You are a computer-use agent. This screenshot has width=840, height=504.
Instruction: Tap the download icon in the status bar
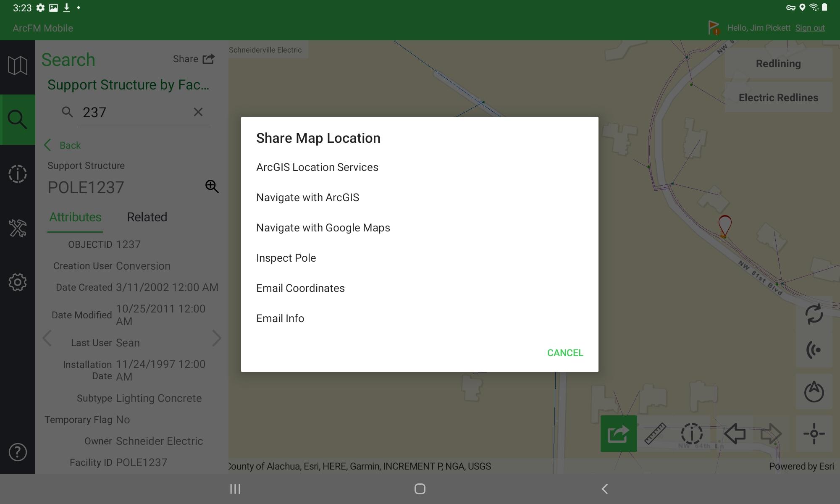tap(66, 8)
